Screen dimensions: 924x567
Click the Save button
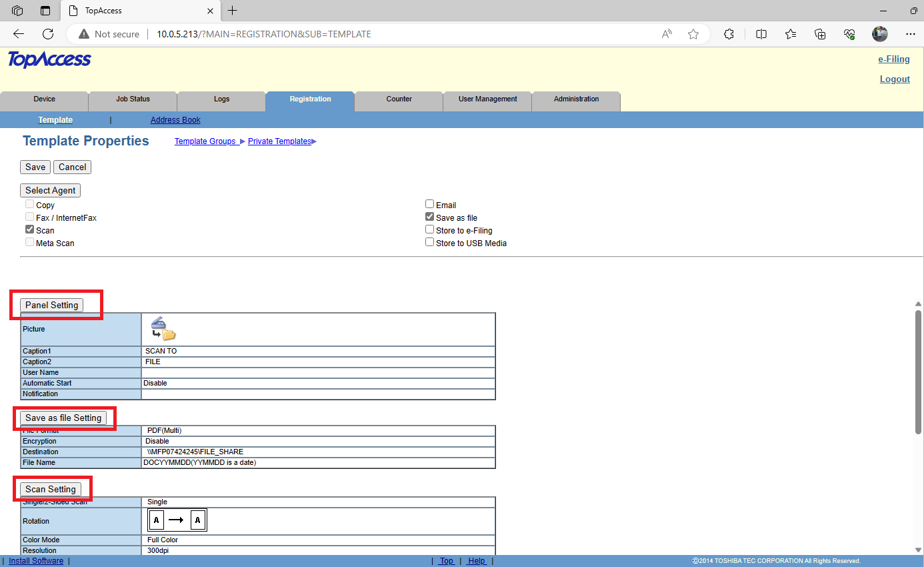pyautogui.click(x=35, y=167)
